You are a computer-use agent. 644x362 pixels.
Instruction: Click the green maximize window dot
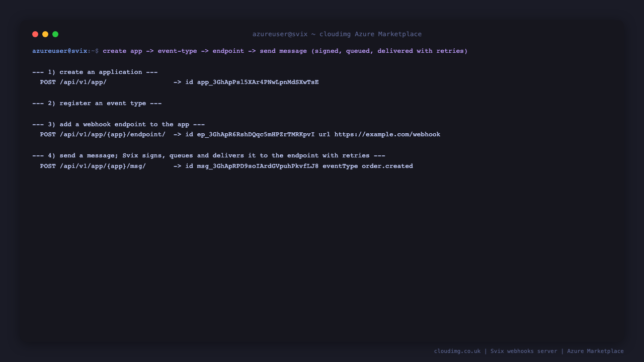click(x=55, y=34)
